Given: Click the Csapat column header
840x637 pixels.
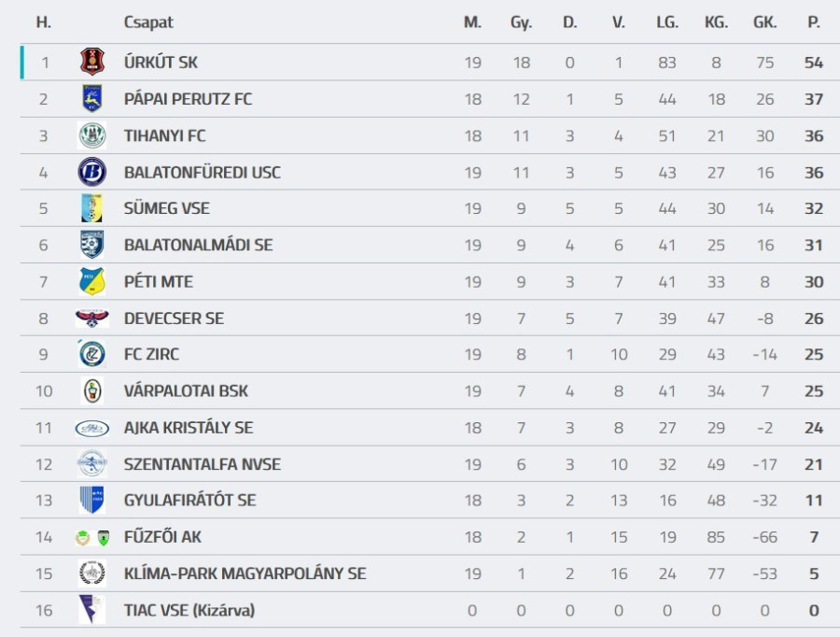Looking at the screenshot, I should (x=148, y=22).
